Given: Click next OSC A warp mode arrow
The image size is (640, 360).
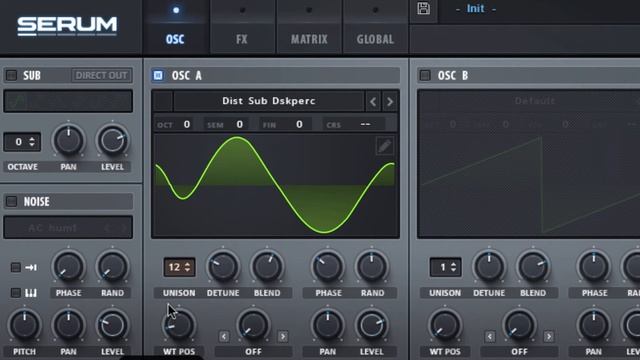Looking at the screenshot, I should click(x=283, y=336).
